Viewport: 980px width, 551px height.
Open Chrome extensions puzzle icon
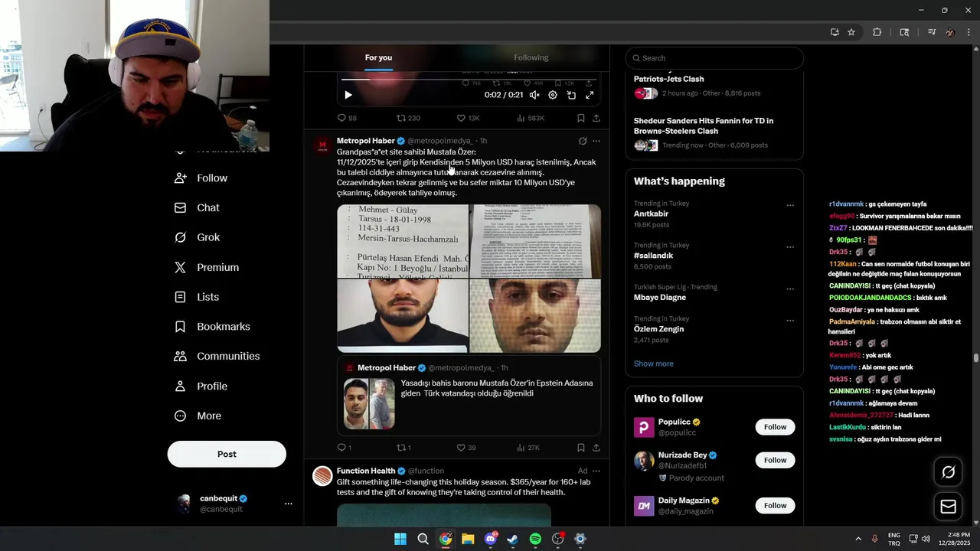coord(877,32)
